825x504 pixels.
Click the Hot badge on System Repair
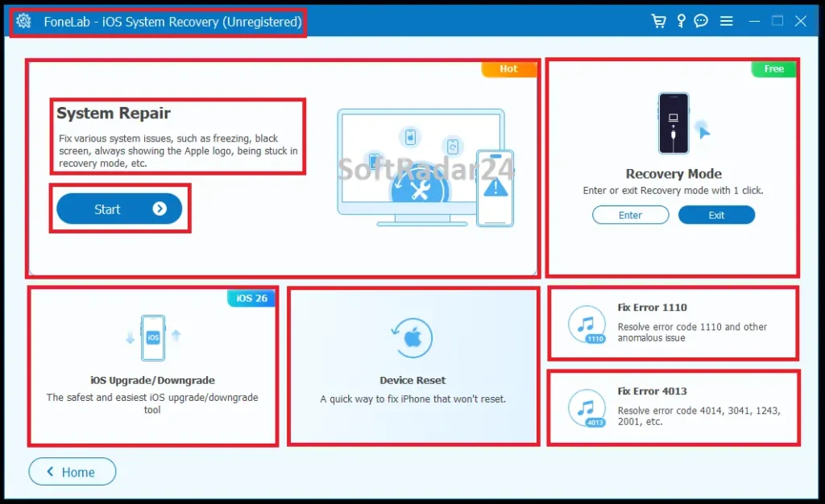coord(509,69)
